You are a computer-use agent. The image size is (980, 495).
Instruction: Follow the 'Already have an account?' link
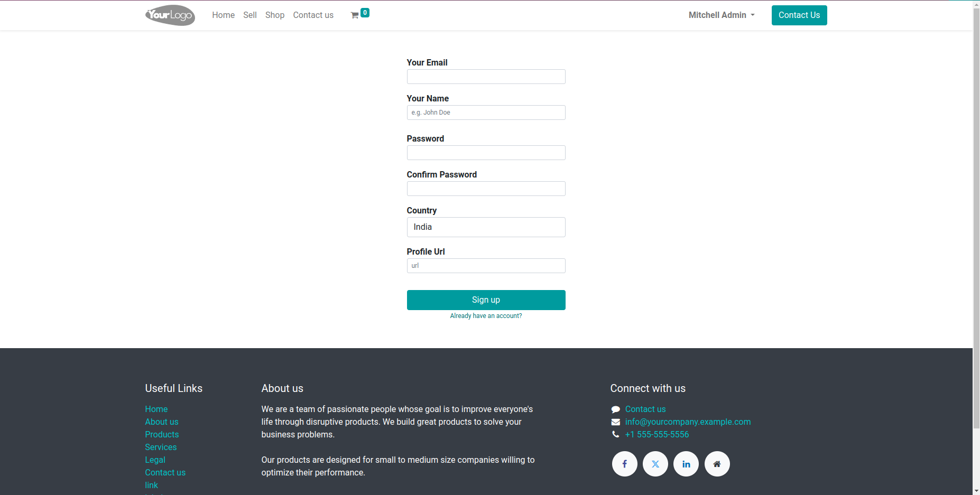486,316
